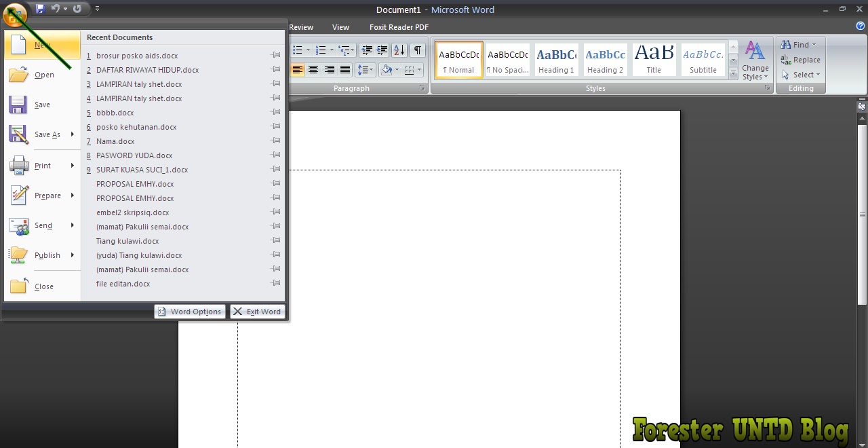Pin Nama.docx to the recent list

[x=276, y=141]
